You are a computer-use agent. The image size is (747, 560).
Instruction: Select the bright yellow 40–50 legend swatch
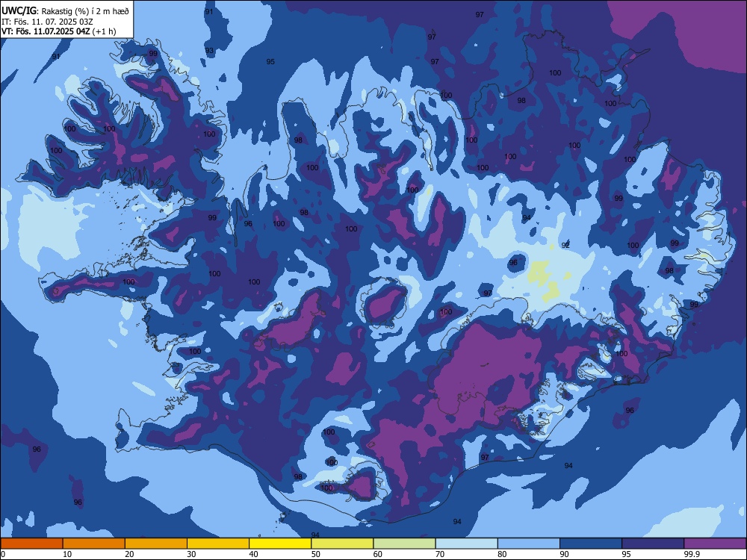coord(280,544)
